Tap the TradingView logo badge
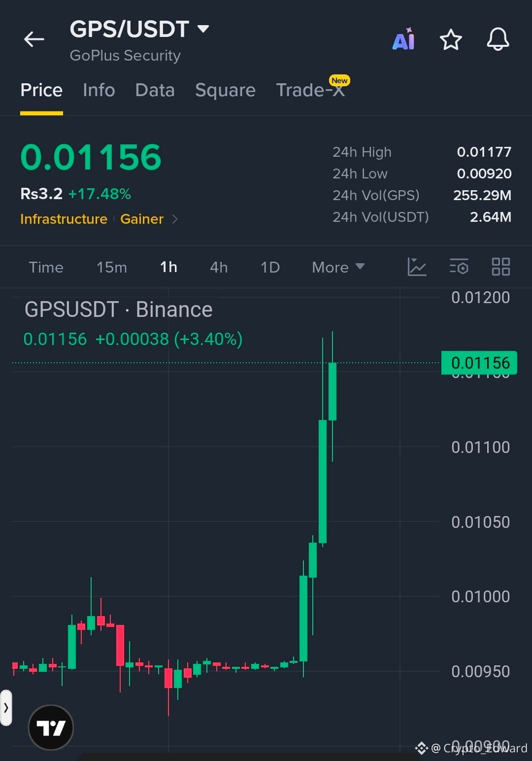 [x=51, y=727]
